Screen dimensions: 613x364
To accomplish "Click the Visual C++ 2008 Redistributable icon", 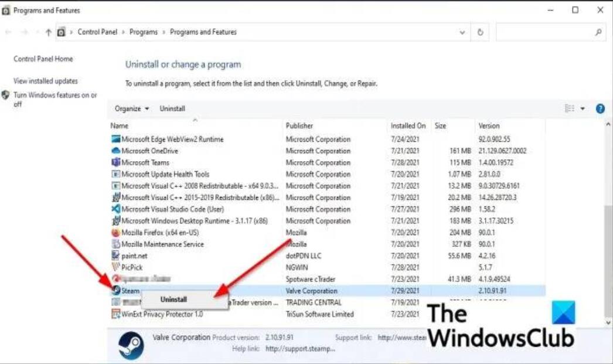I will pos(115,186).
